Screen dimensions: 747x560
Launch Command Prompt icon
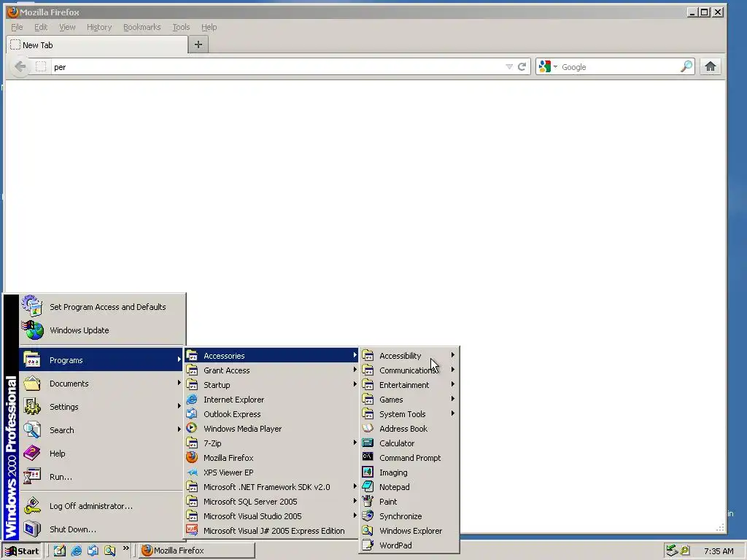click(x=368, y=457)
